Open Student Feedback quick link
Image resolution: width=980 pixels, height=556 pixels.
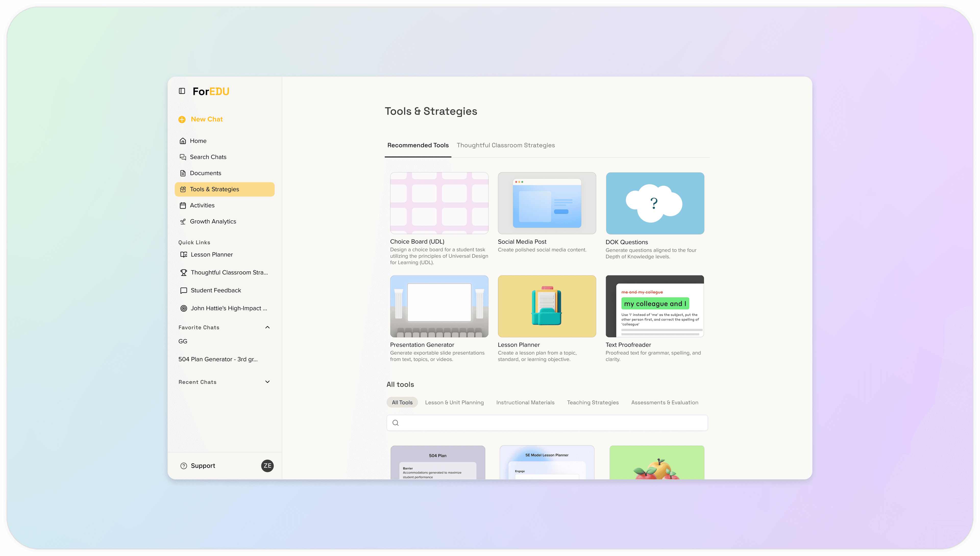215,290
